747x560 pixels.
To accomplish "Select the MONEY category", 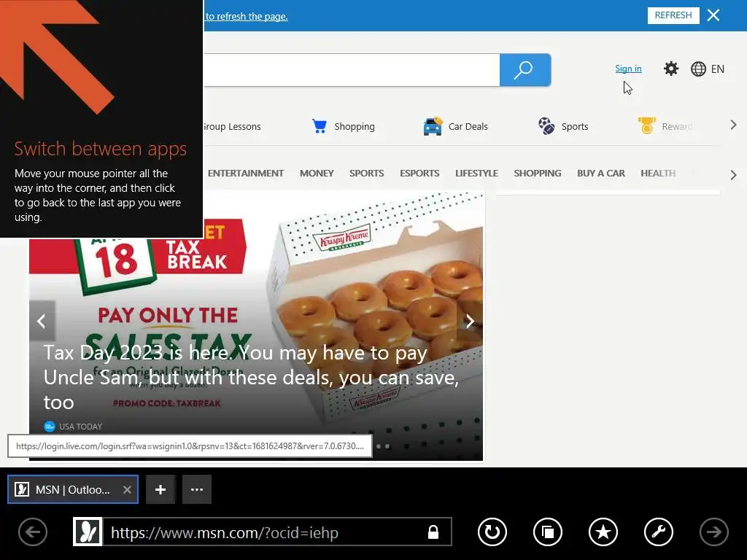I will coord(317,174).
